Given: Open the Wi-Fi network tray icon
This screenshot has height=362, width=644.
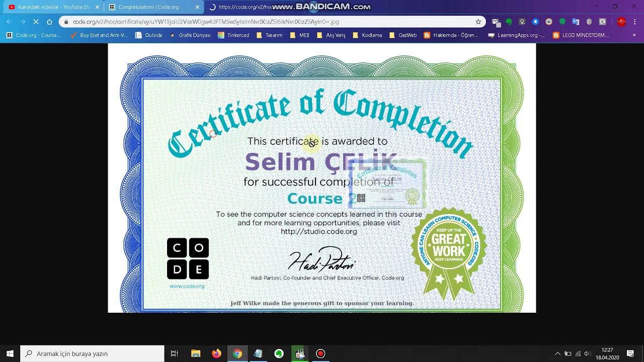Looking at the screenshot, I should tap(578, 353).
